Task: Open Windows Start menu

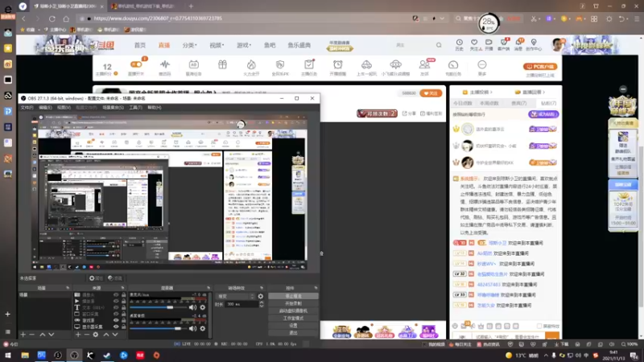Action: (x=8, y=355)
